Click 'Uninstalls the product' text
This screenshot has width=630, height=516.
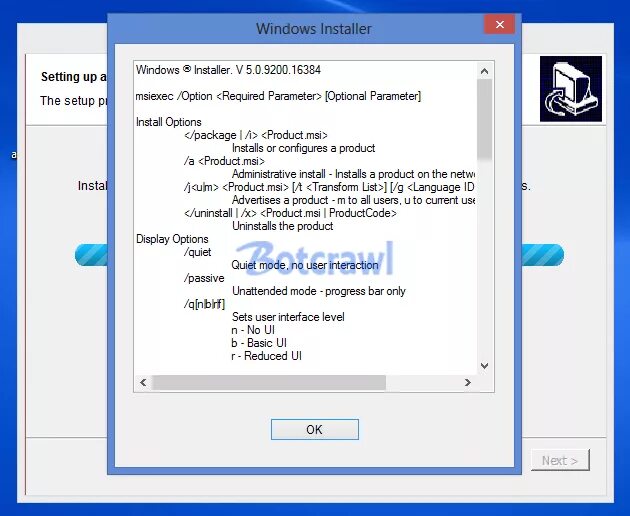tap(282, 226)
